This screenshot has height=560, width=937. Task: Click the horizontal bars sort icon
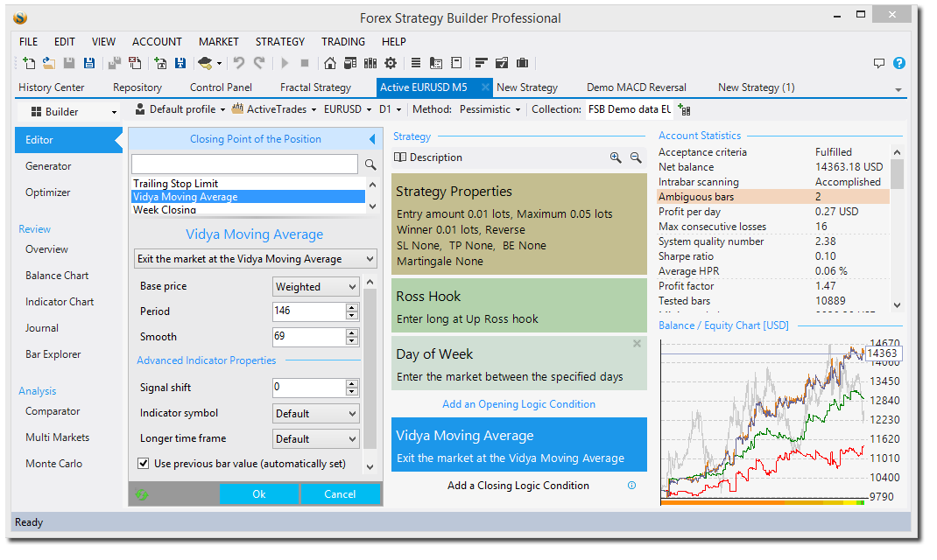482,63
